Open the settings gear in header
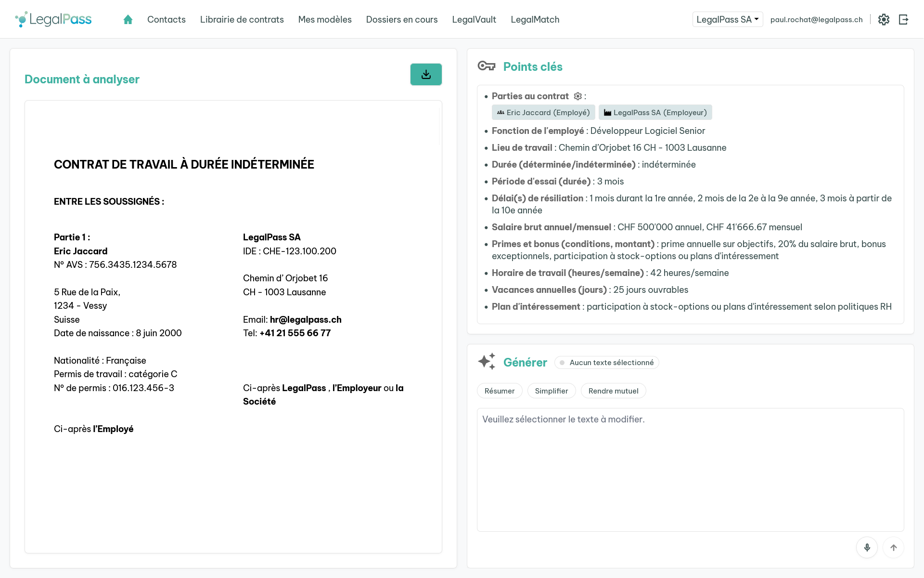Viewport: 924px width, 578px height. 884,19
